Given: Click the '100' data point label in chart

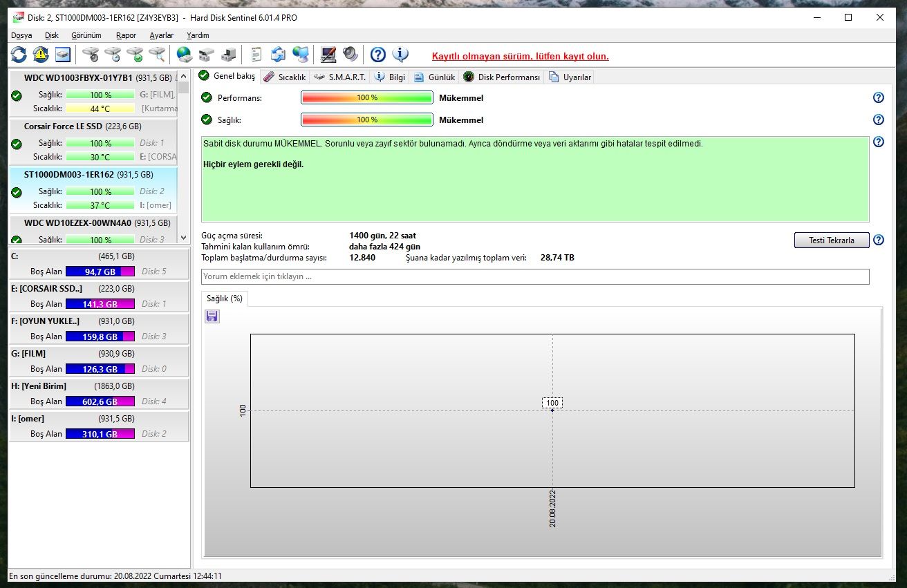Looking at the screenshot, I should [552, 403].
